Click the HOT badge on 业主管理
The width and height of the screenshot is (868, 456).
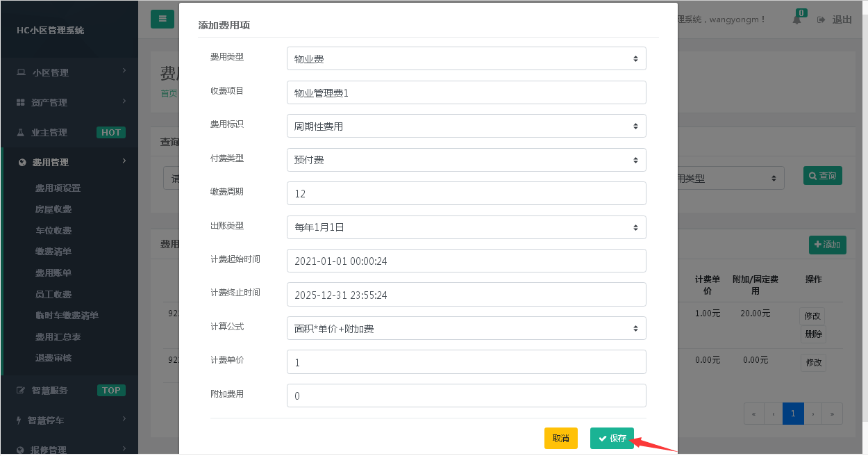111,133
